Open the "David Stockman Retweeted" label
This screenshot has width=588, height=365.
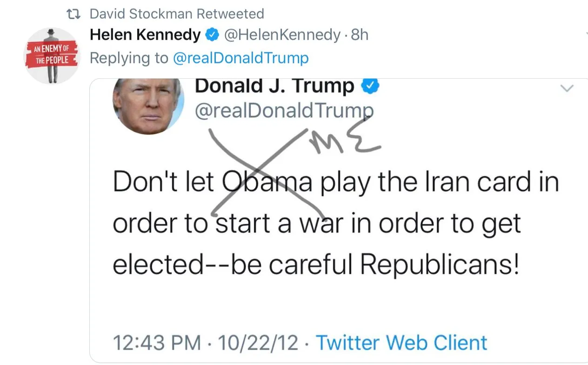(x=177, y=14)
